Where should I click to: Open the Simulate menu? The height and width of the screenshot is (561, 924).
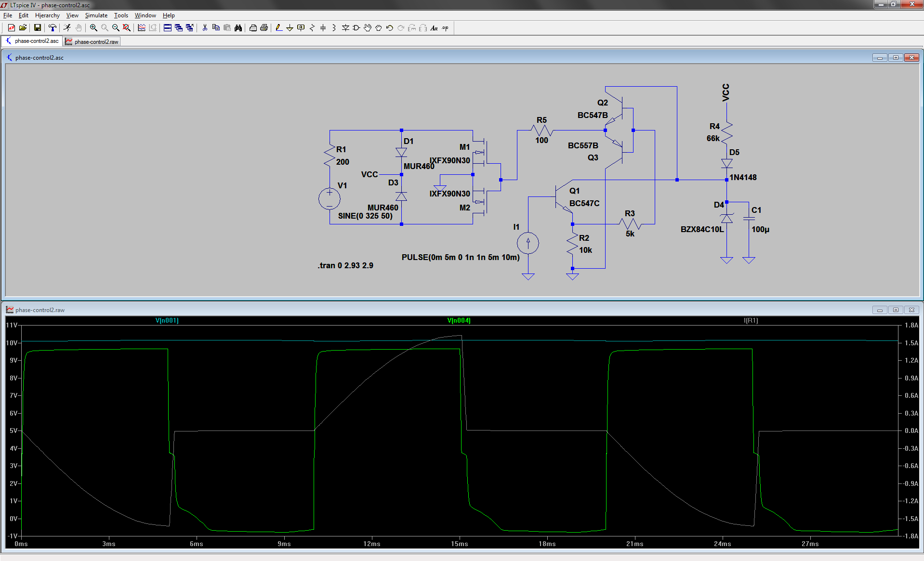tap(96, 15)
